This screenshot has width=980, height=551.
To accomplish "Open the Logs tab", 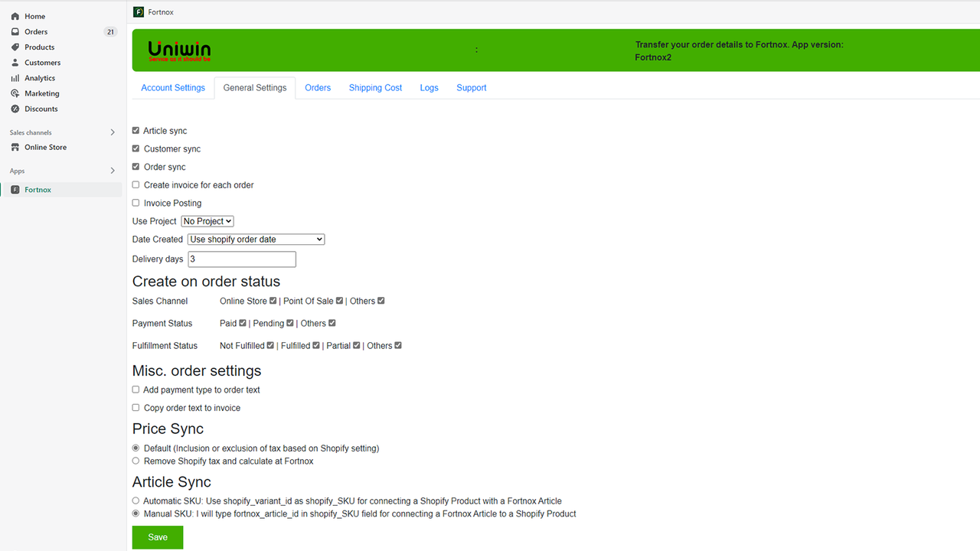I will (430, 88).
